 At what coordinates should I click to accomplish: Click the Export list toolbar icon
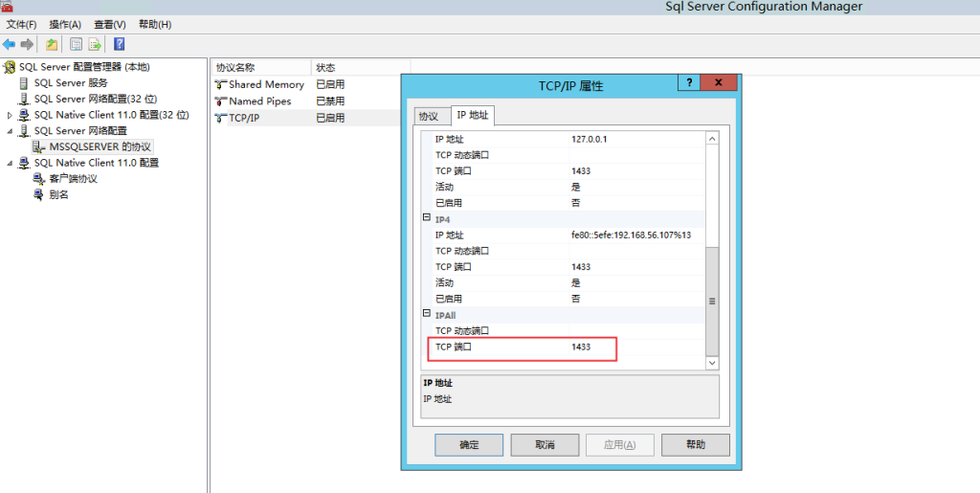pos(95,44)
